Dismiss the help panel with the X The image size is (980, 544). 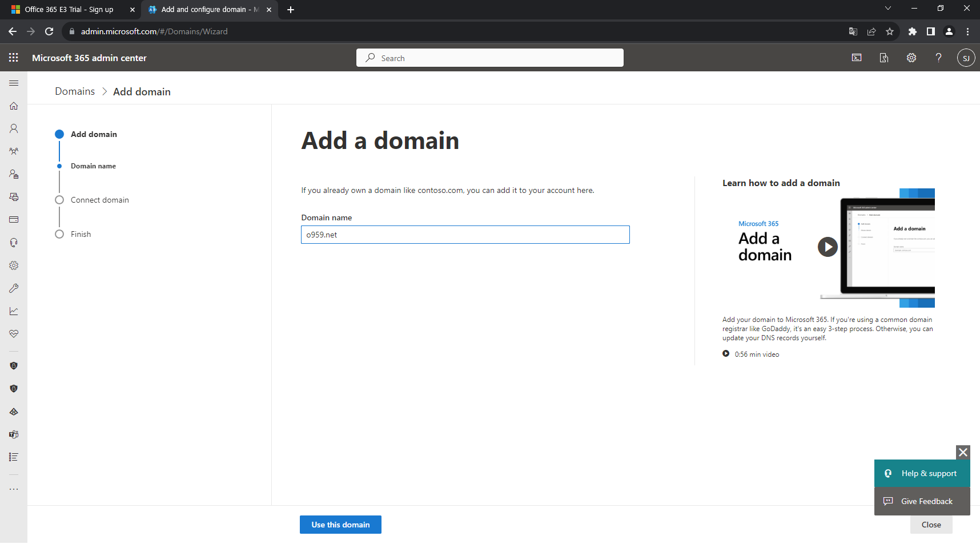pos(963,452)
